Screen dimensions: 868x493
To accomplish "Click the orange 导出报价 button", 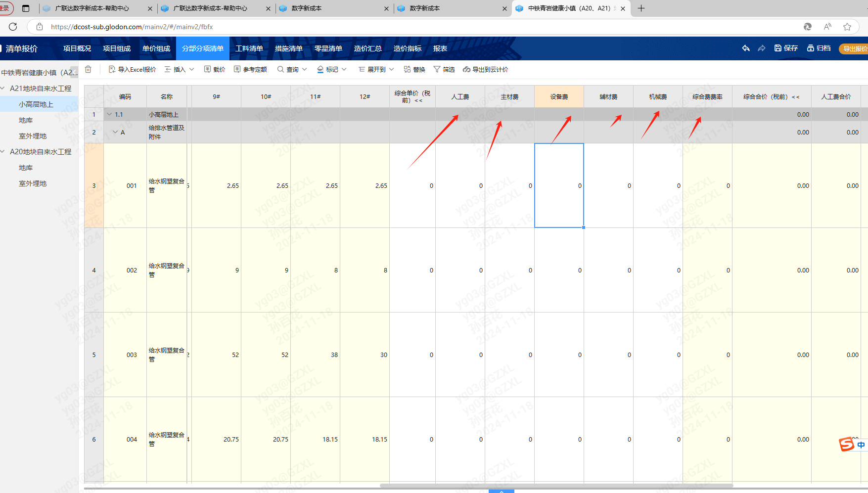I will click(854, 48).
